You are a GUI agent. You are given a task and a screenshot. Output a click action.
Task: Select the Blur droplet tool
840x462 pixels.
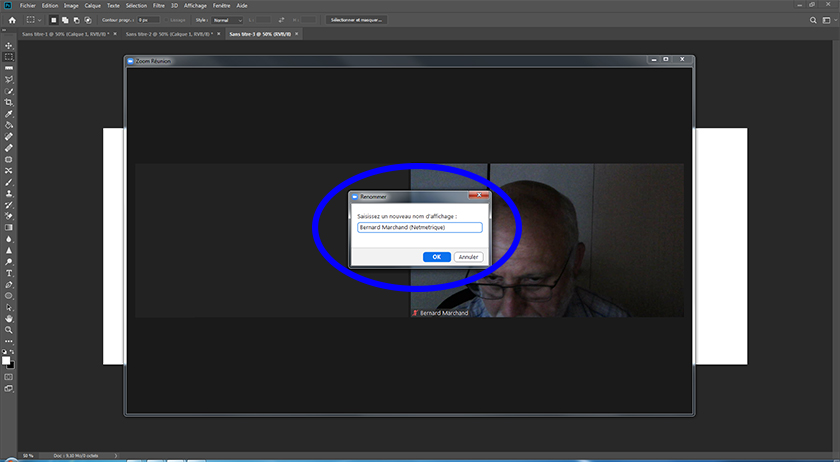pyautogui.click(x=9, y=239)
